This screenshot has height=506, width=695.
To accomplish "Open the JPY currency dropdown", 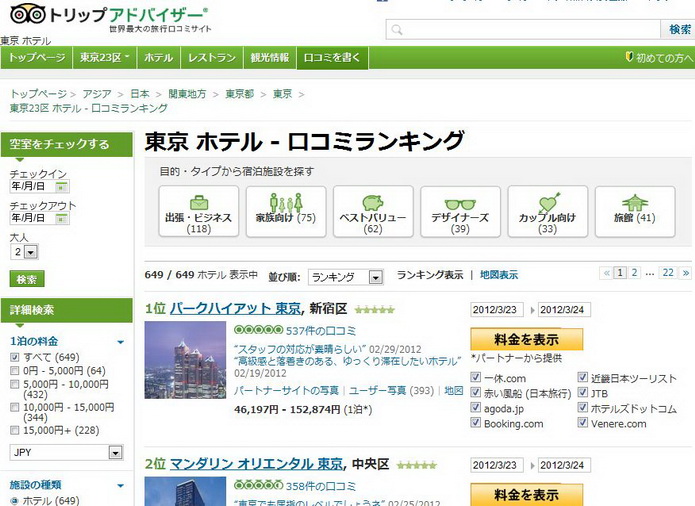I will click(66, 452).
